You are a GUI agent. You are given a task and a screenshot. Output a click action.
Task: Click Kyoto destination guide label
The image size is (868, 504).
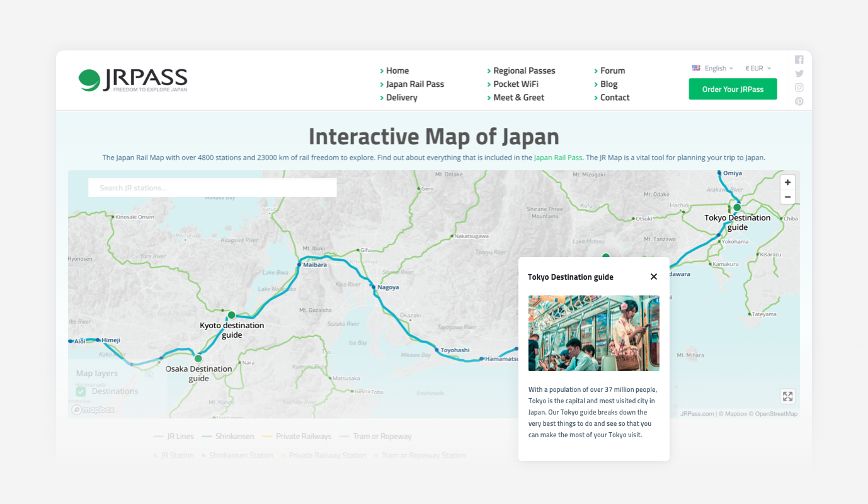pos(232,330)
